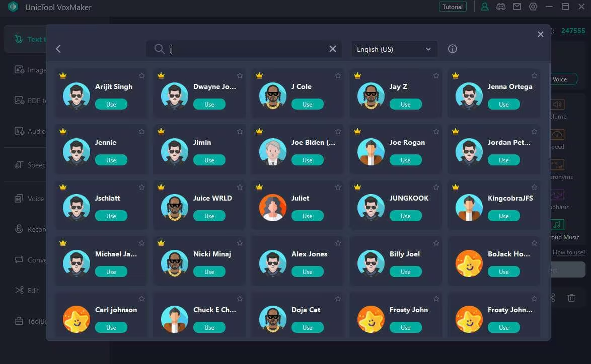Star the Chuck E Ch... voice
The height and width of the screenshot is (364, 591).
tap(240, 299)
